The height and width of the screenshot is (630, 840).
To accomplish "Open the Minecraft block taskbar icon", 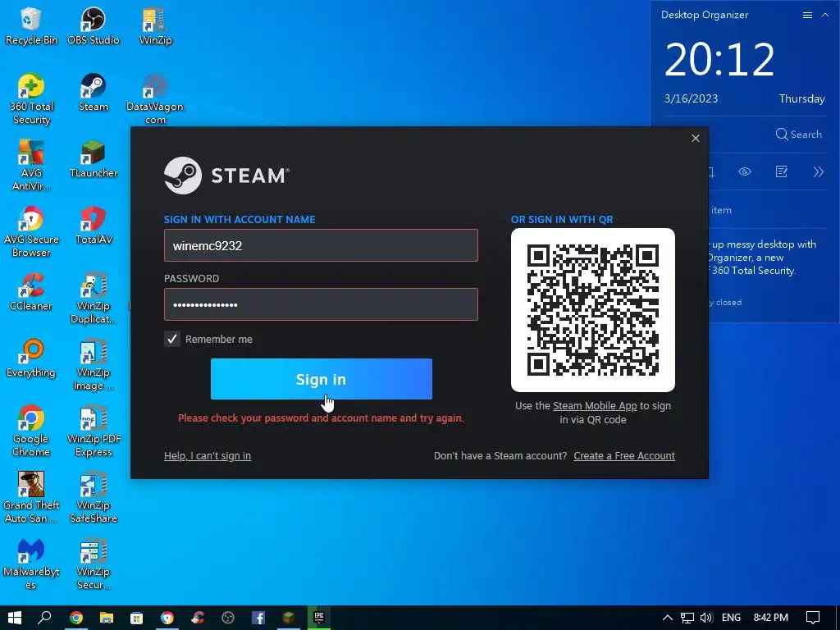I will point(289,618).
